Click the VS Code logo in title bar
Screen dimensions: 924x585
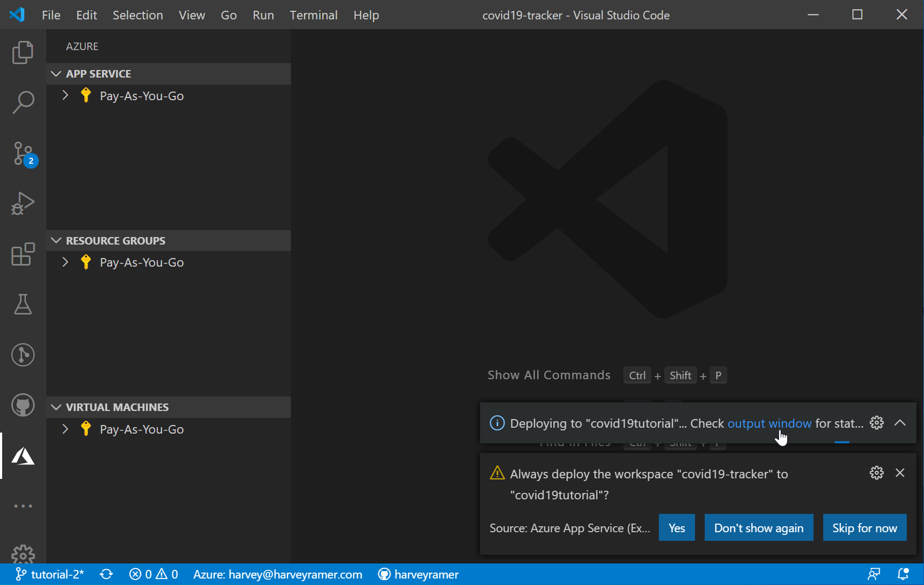(17, 15)
